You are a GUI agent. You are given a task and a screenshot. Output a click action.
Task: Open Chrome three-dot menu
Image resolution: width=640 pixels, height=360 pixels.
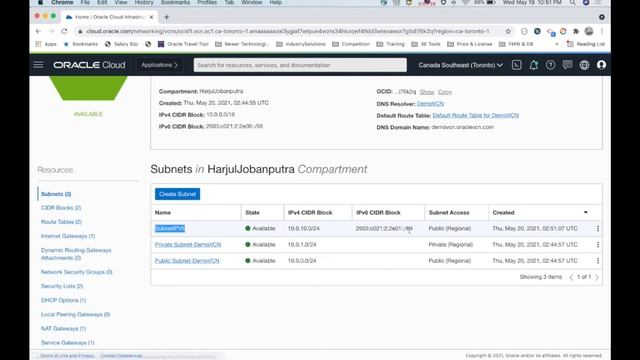pos(602,31)
